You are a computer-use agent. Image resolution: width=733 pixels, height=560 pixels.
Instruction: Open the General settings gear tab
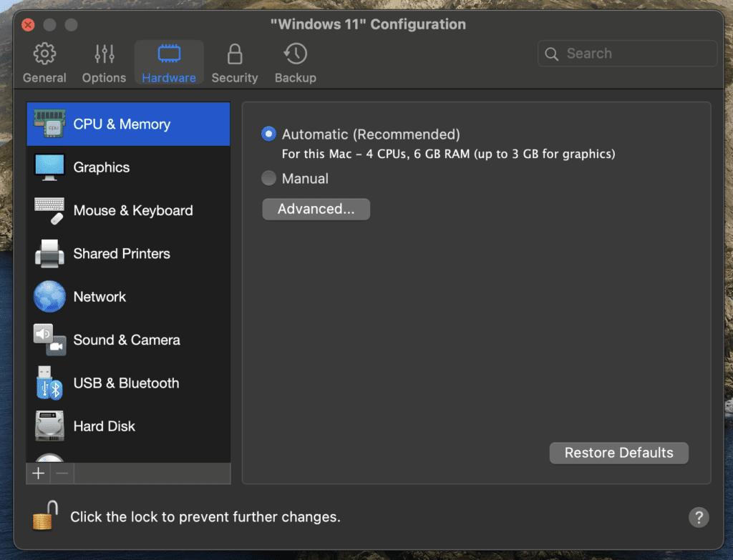click(44, 63)
